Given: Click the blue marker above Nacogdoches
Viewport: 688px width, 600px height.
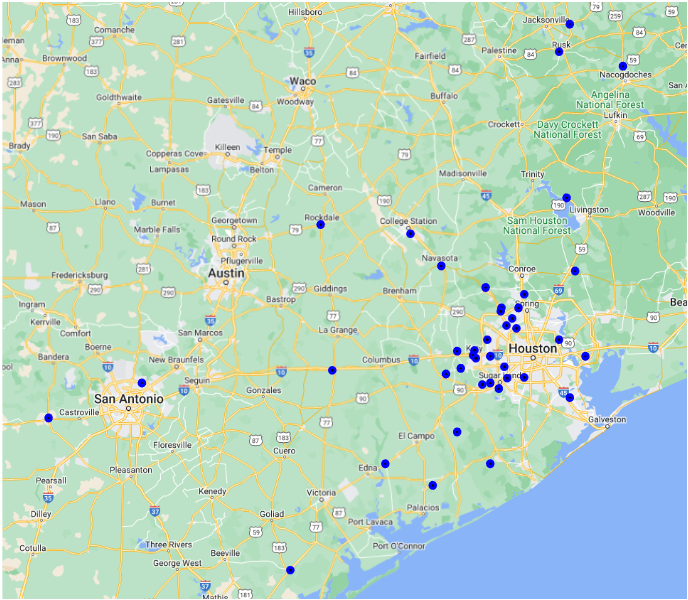Looking at the screenshot, I should click(623, 66).
